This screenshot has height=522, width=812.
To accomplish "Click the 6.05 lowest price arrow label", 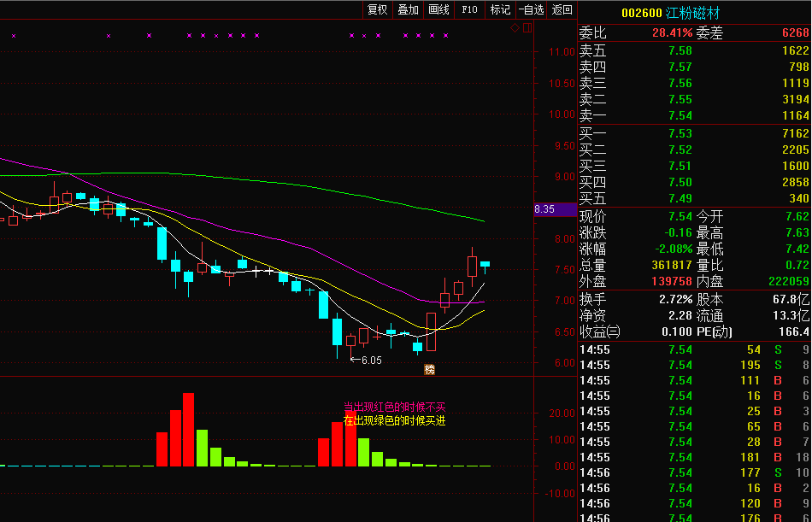I will click(x=366, y=361).
